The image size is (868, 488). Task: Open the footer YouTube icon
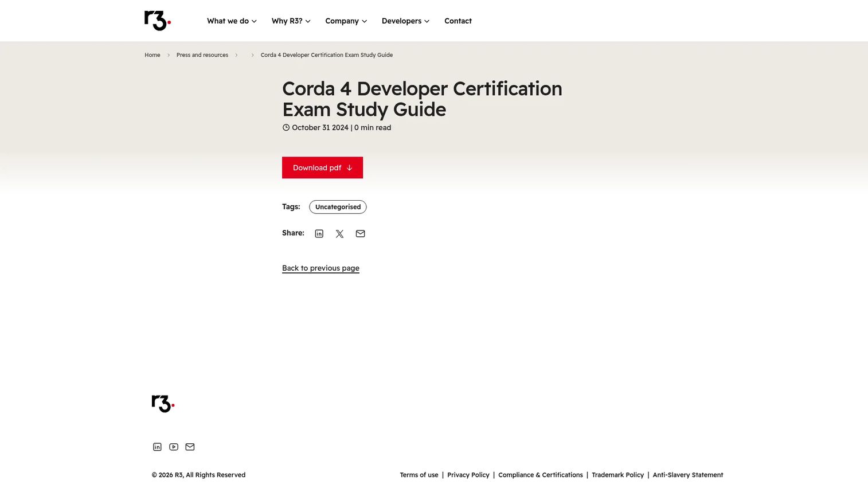pyautogui.click(x=174, y=447)
